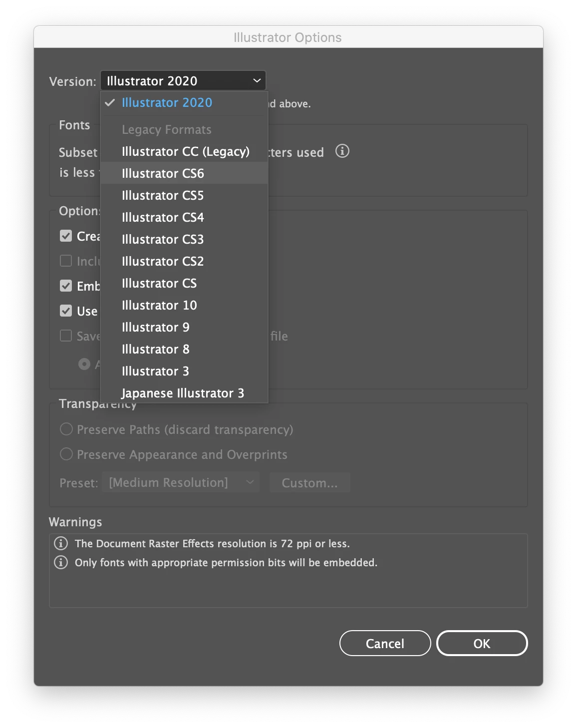Choose the Illustrator 3 entry

(x=184, y=371)
